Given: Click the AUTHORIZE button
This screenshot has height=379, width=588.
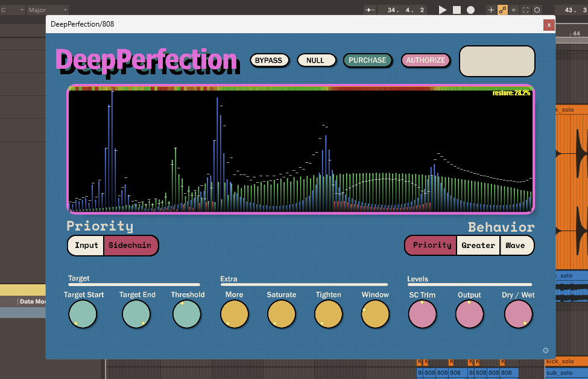Looking at the screenshot, I should 426,60.
